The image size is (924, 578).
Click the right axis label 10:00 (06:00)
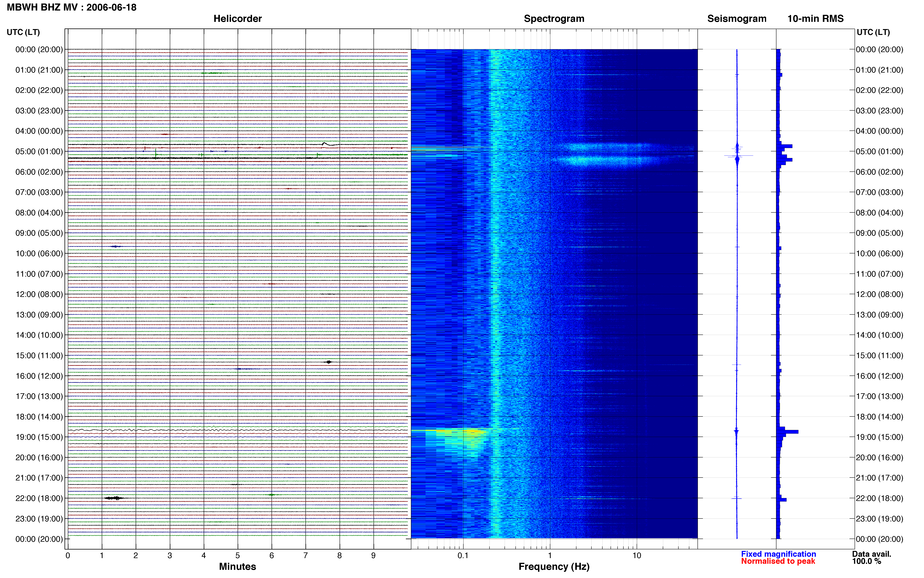pyautogui.click(x=879, y=253)
